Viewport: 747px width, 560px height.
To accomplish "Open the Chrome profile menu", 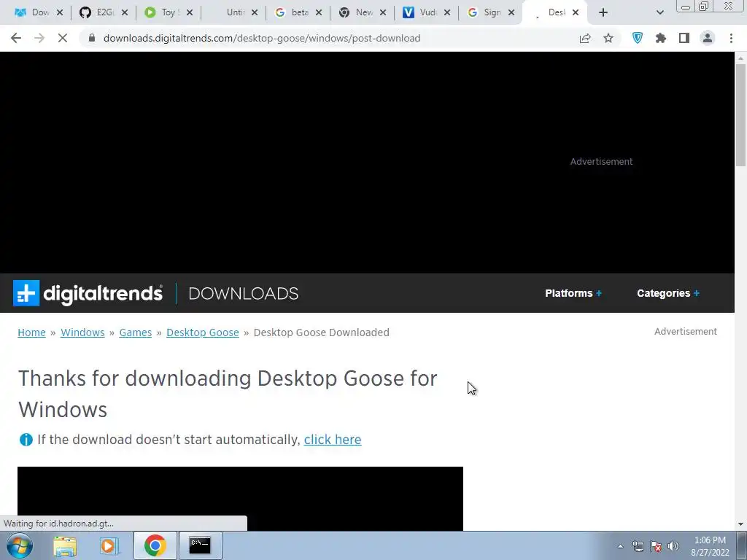I will (x=708, y=38).
